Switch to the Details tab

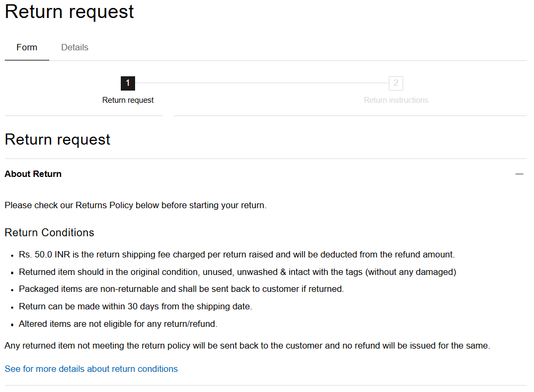74,47
